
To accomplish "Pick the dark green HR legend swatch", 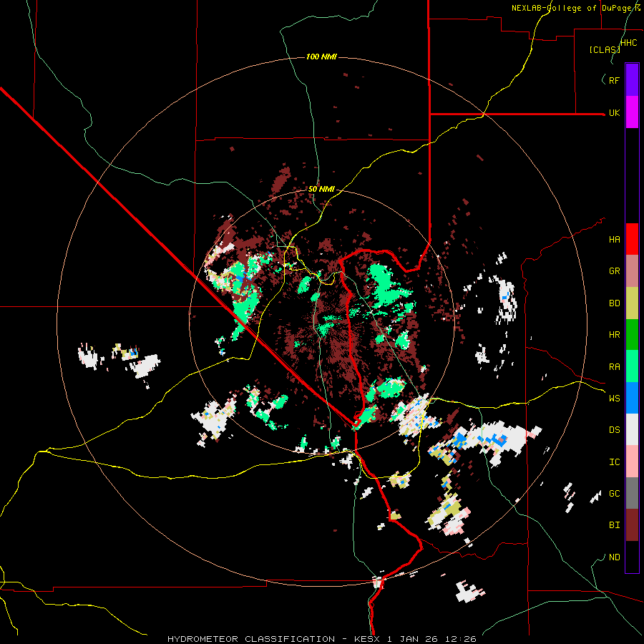I will pos(632,334).
